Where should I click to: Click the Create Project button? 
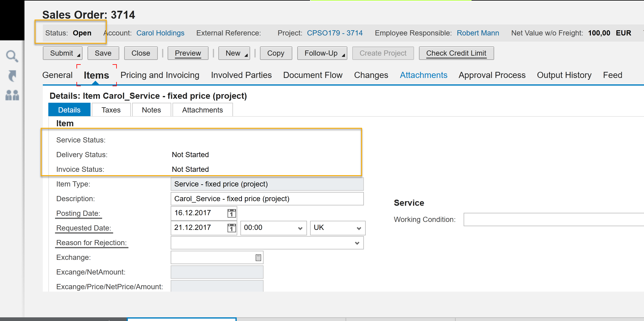[x=383, y=53]
